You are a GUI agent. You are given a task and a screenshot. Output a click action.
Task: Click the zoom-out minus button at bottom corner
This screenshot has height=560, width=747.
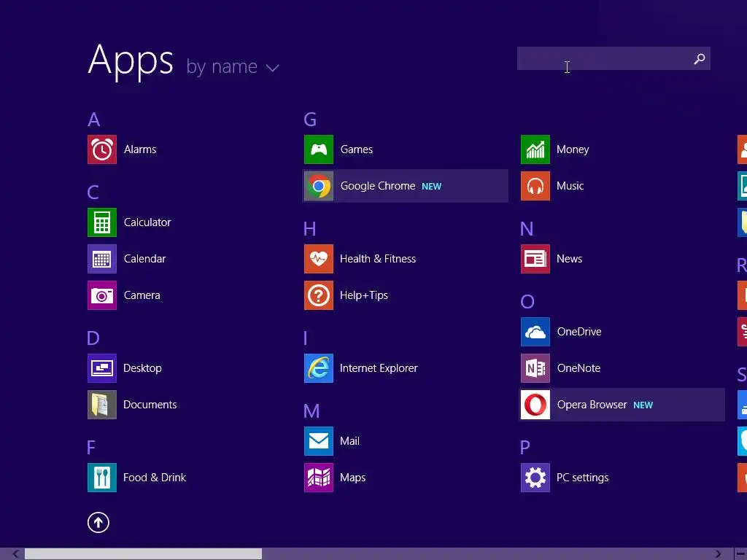[x=741, y=554]
